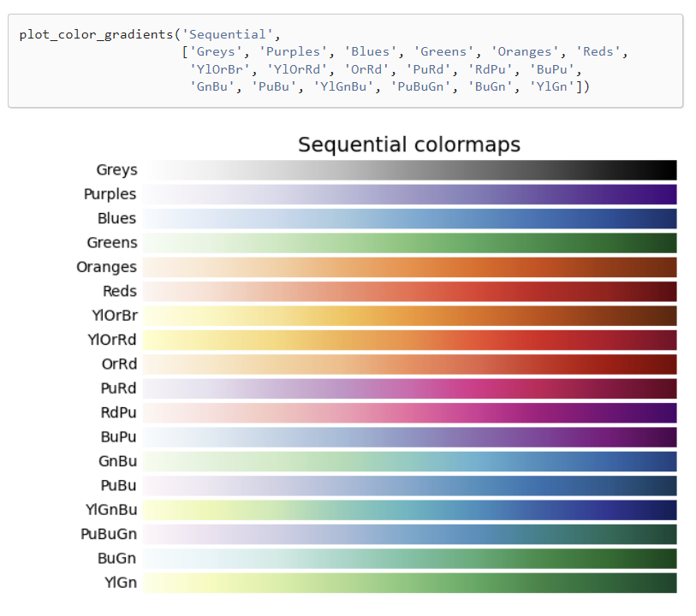Click the 'Greens' label beside its gradient
This screenshot has width=696, height=616.
tap(112, 243)
